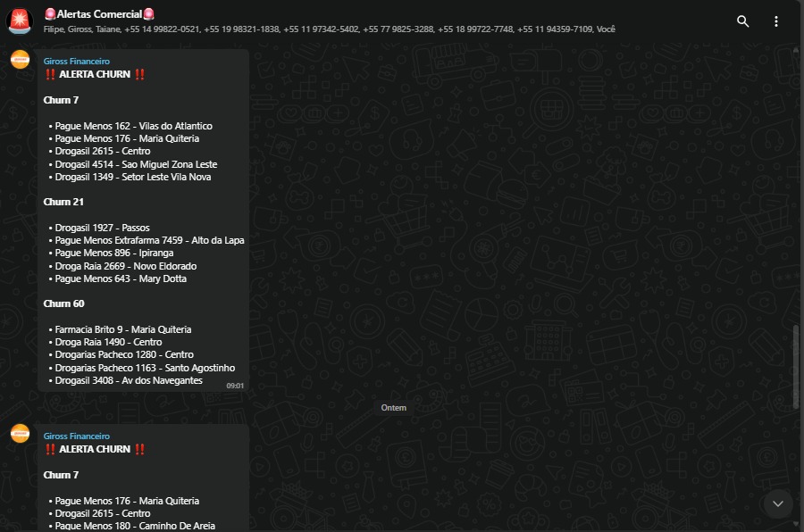Image resolution: width=804 pixels, height=532 pixels.
Task: Open the chat search magnifier icon
Action: [742, 21]
